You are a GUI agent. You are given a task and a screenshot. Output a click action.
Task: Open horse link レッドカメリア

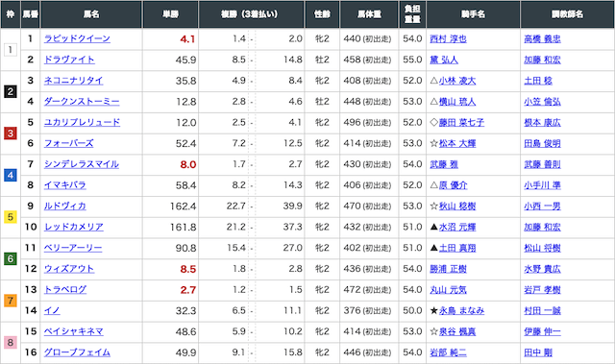tap(74, 227)
